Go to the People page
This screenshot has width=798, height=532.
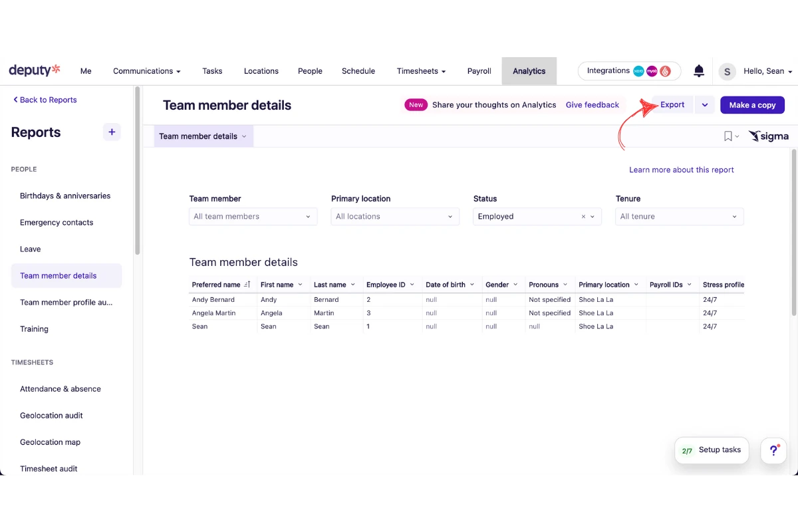(x=310, y=71)
